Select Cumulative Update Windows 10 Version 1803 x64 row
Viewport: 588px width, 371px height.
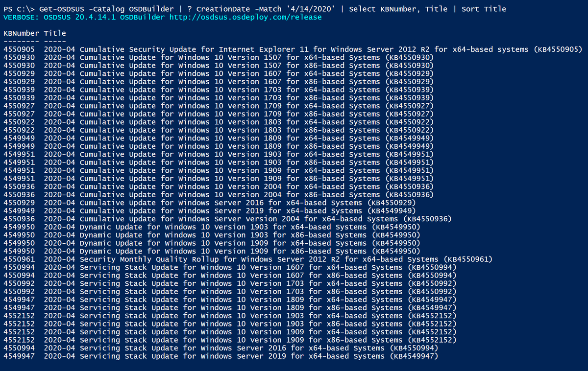point(219,122)
